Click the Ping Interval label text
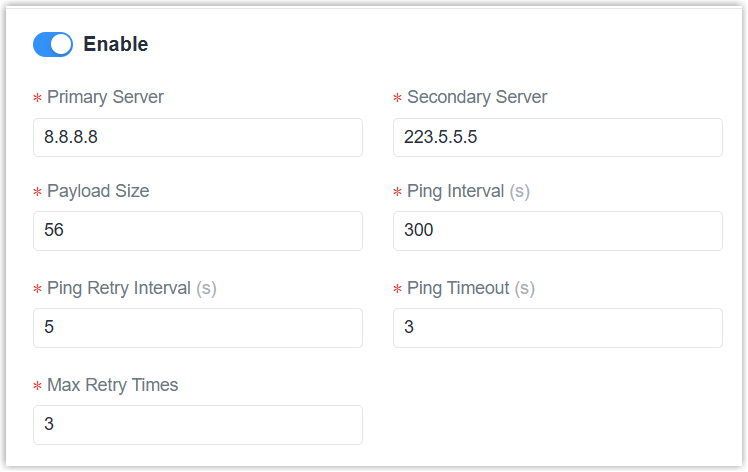This screenshot has width=748, height=472. tap(455, 191)
